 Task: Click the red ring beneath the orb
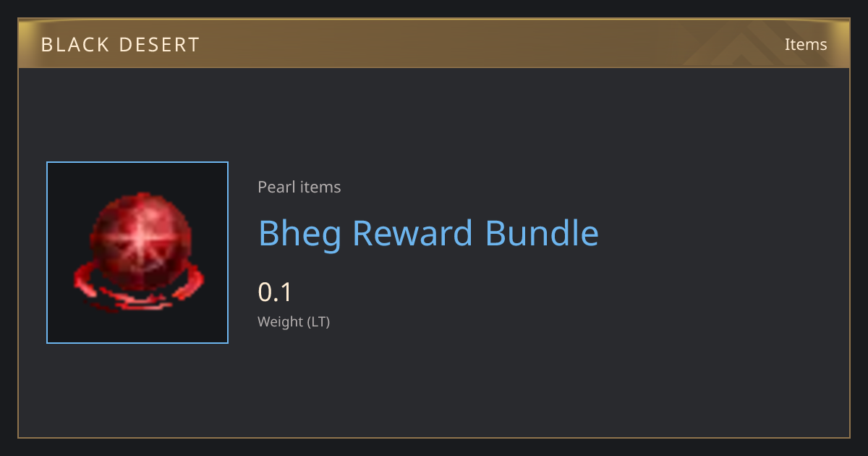click(x=137, y=290)
